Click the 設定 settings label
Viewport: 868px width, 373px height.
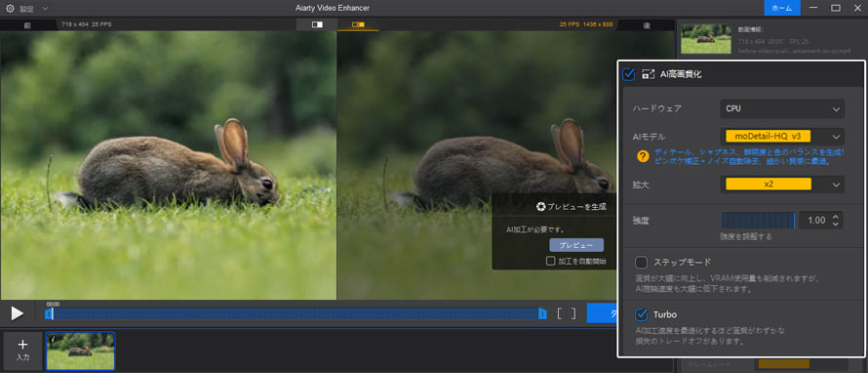pyautogui.click(x=26, y=9)
